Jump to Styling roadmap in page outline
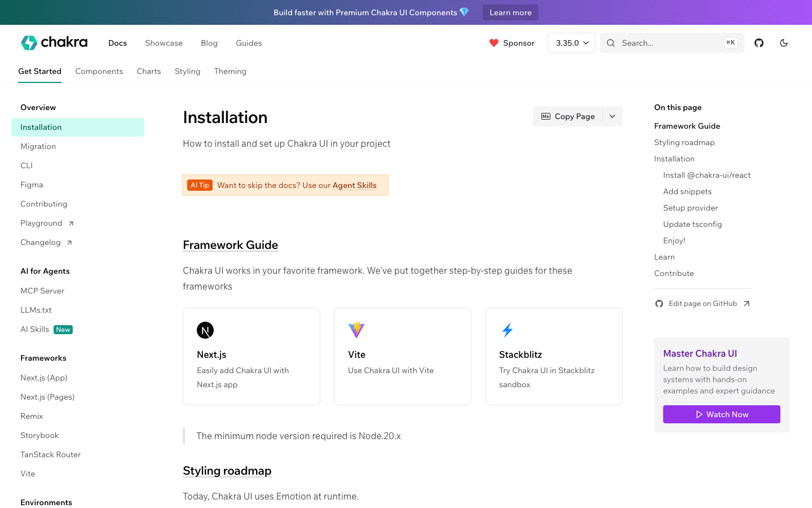 [684, 142]
